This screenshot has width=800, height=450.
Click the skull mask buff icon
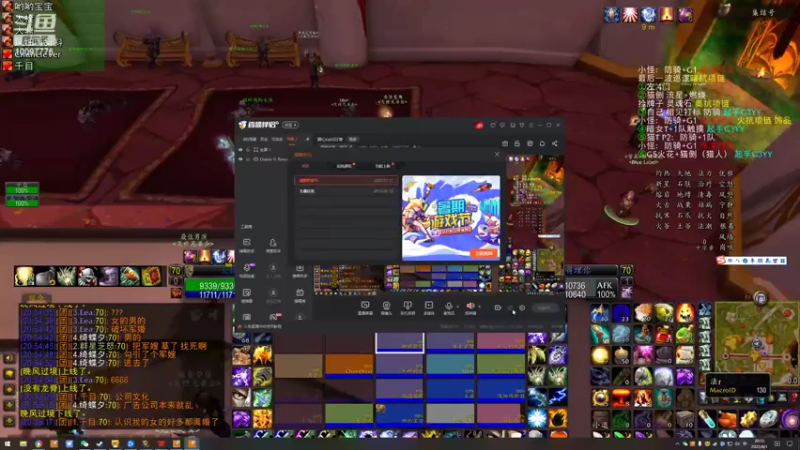pos(87,276)
